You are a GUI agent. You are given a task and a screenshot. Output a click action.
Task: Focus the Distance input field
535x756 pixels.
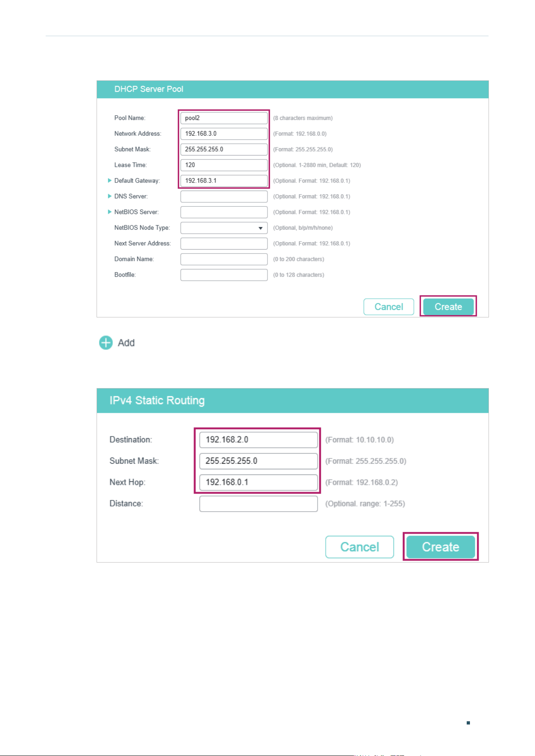tap(259, 504)
